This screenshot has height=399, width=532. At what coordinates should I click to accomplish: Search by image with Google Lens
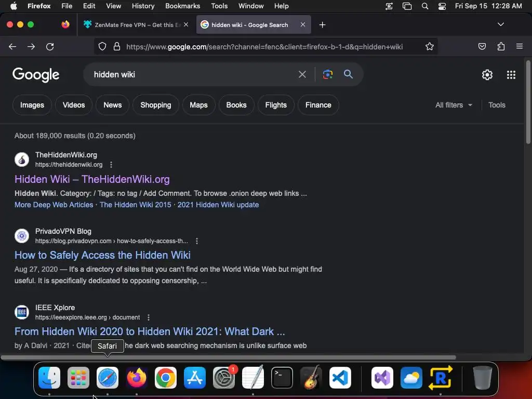(327, 74)
